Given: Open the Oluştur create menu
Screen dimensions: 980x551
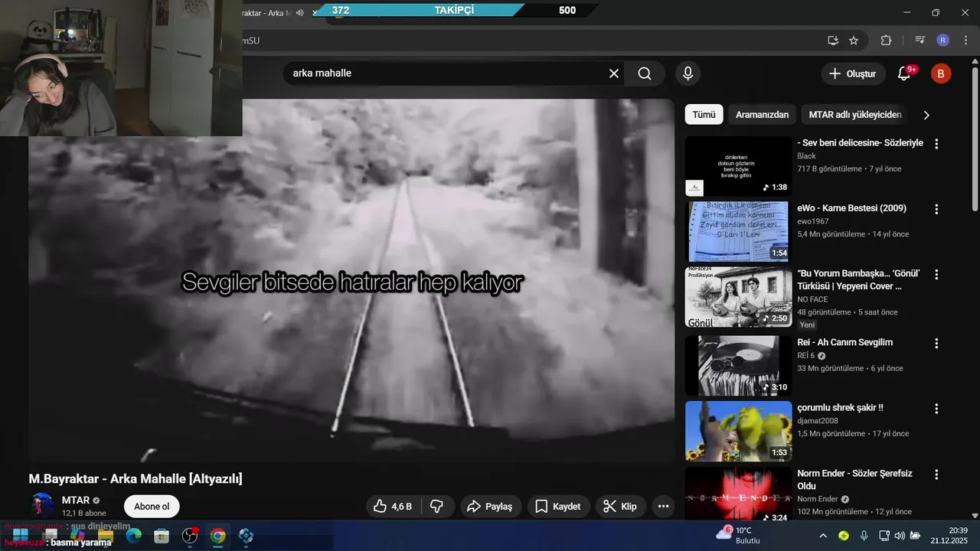Looking at the screenshot, I should pos(853,73).
